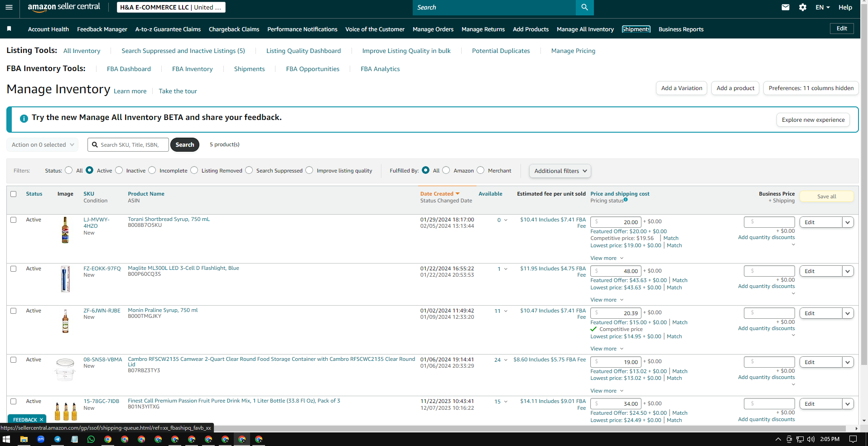Open the messages envelope icon
This screenshot has width=868, height=446.
click(786, 7)
